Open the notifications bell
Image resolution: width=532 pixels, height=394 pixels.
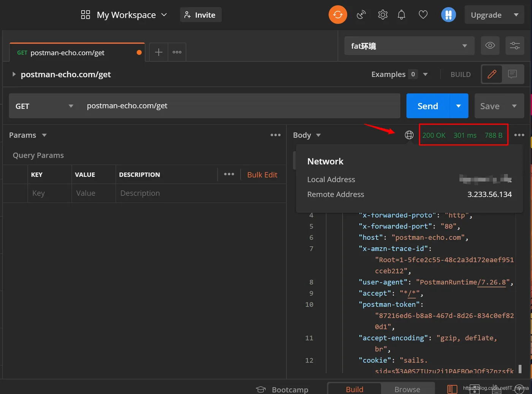401,15
